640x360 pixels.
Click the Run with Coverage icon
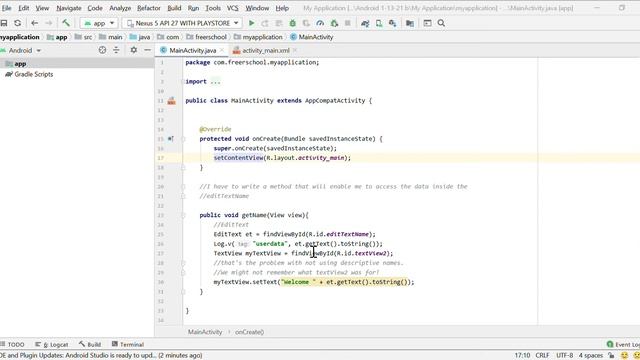307,23
